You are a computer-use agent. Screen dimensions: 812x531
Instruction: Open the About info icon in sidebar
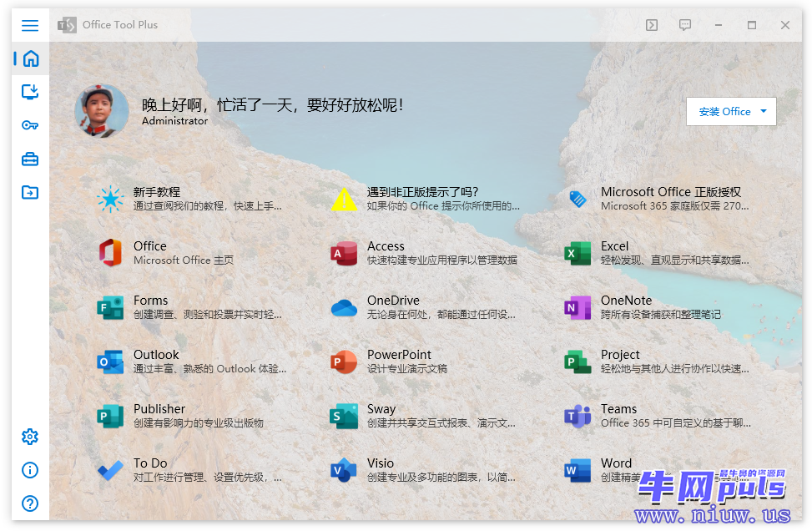[x=30, y=470]
